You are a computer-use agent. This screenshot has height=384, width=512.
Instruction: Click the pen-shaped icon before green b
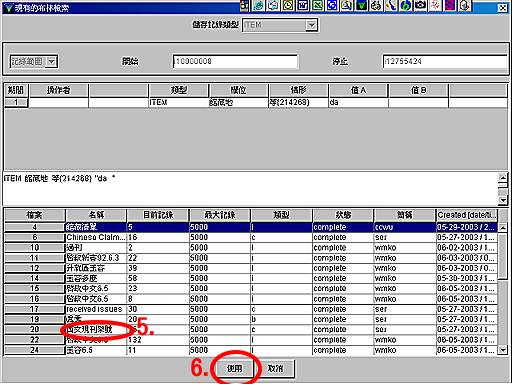tap(391, 5)
